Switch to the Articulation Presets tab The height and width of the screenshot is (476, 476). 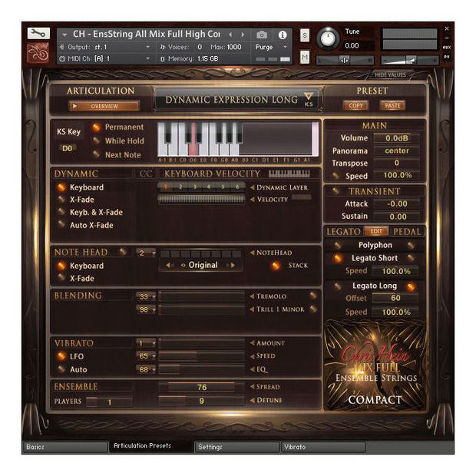click(151, 446)
